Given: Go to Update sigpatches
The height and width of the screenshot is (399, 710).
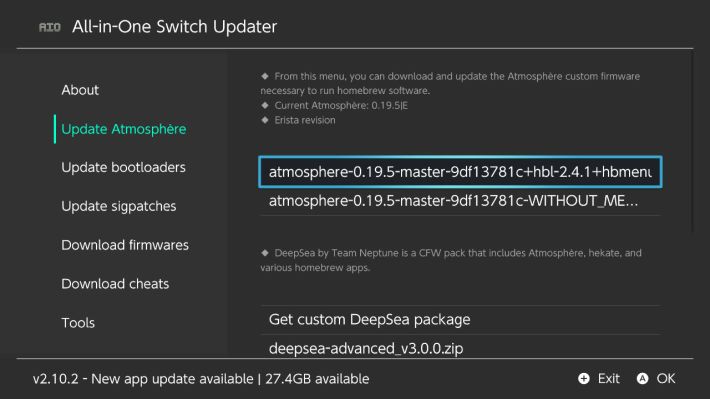Looking at the screenshot, I should coord(119,207).
